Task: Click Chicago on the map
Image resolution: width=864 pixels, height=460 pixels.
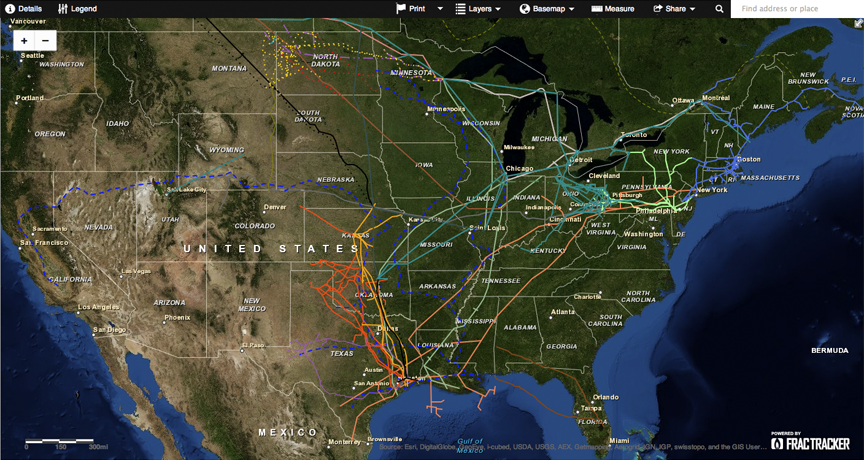Action: (519, 168)
